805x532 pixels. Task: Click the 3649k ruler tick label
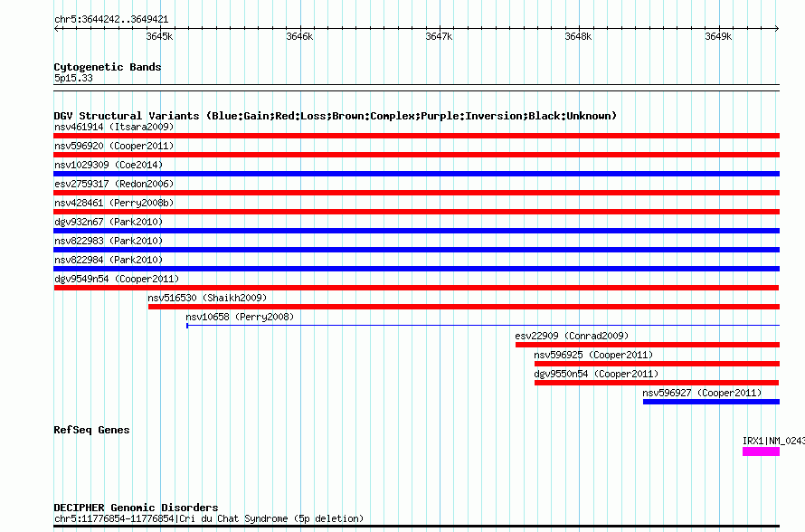tap(718, 36)
